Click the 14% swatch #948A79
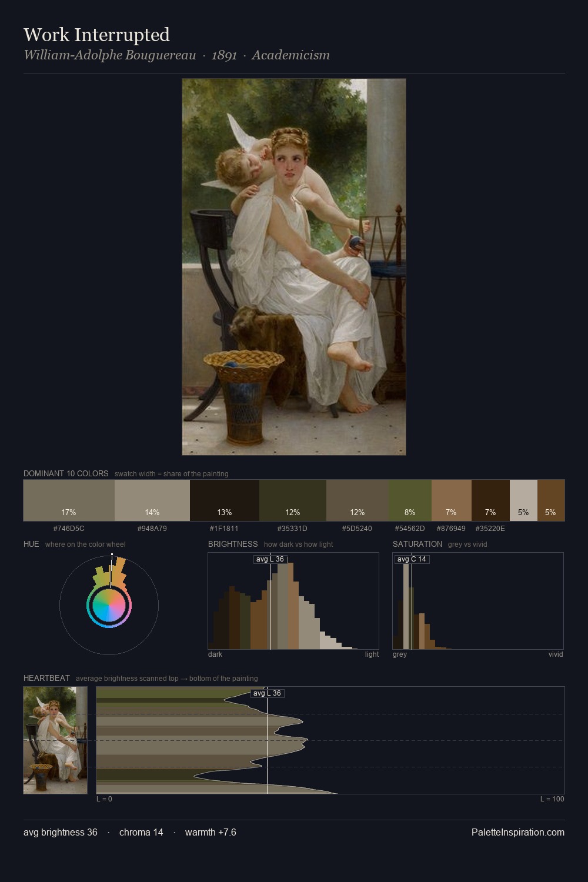The height and width of the screenshot is (882, 588). click(152, 500)
